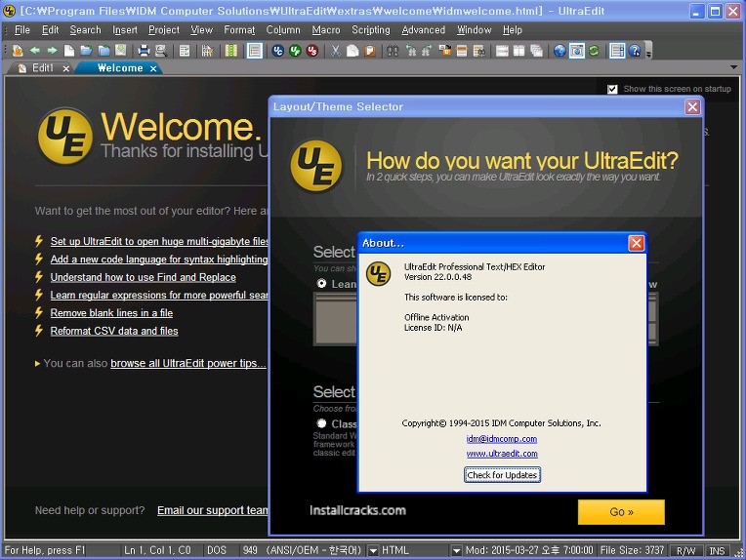Click the tile windows horizontally icon
This screenshot has width=746, height=560.
pyautogui.click(x=502, y=51)
